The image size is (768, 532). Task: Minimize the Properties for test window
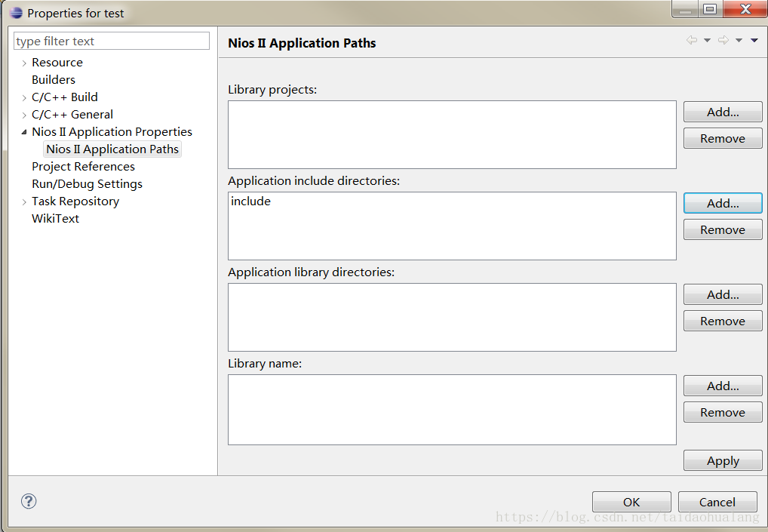coord(685,9)
